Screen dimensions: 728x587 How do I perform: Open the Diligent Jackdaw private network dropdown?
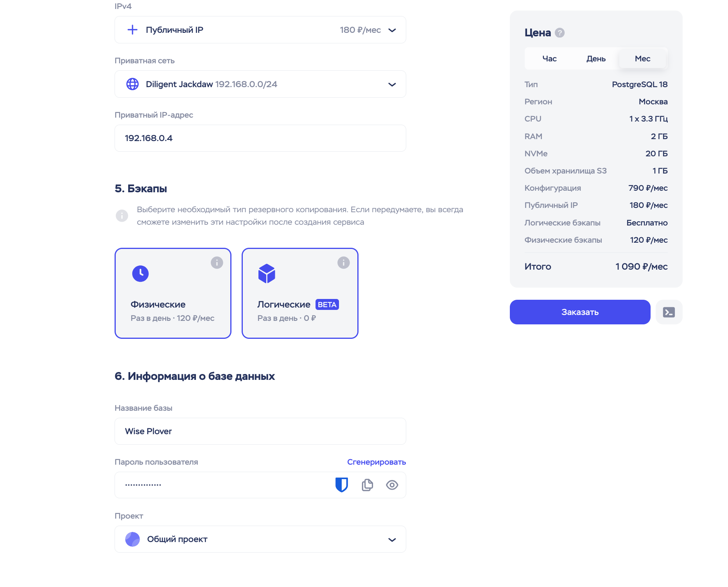pos(392,84)
